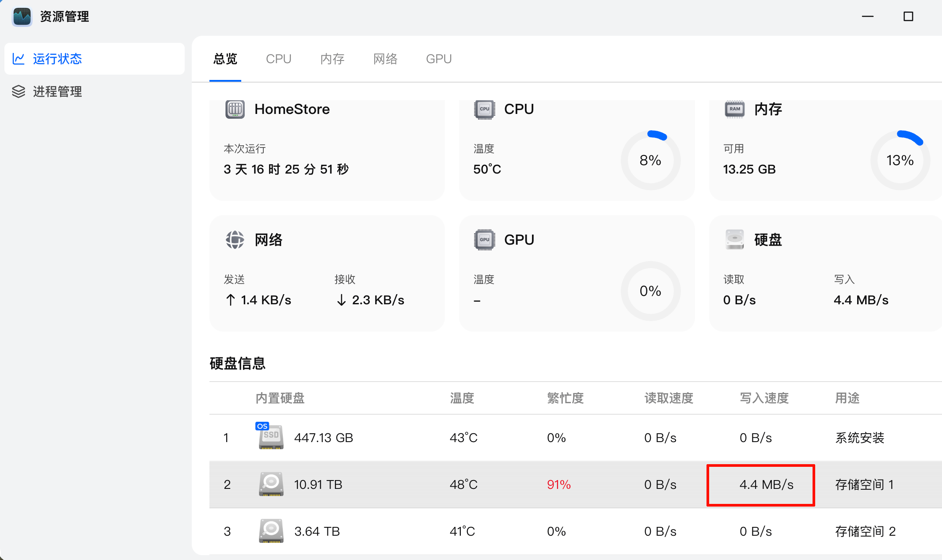Click the CPU chip icon in overview card
The image size is (942, 560).
click(484, 109)
